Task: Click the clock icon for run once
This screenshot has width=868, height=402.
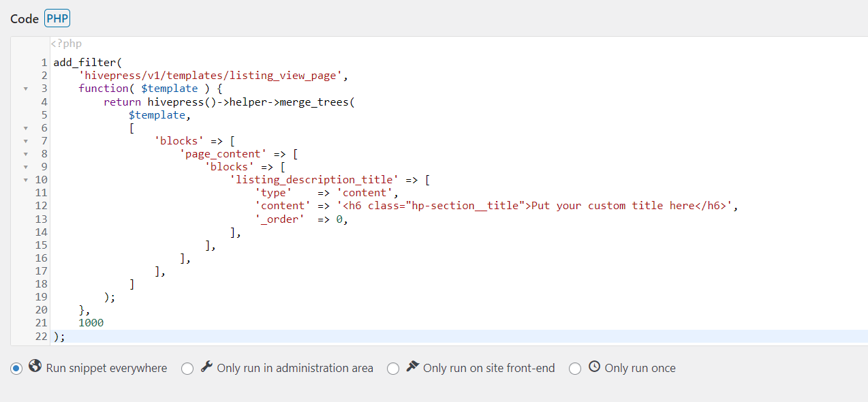Action: (594, 367)
